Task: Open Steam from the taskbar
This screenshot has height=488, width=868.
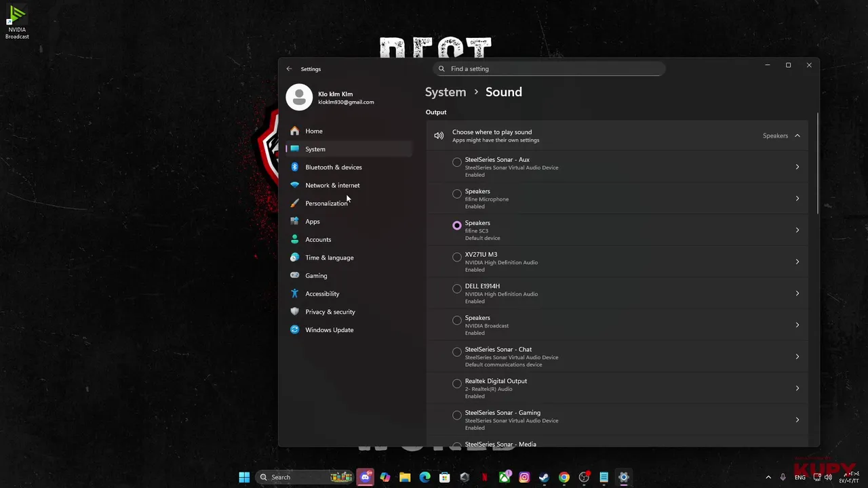Action: point(544,477)
